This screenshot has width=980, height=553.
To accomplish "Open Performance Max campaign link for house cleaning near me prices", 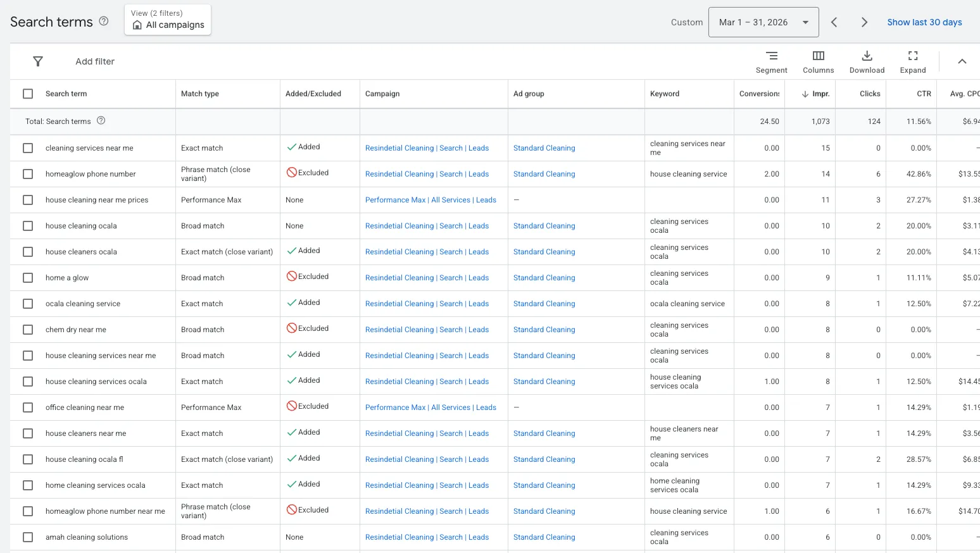I will 430,200.
